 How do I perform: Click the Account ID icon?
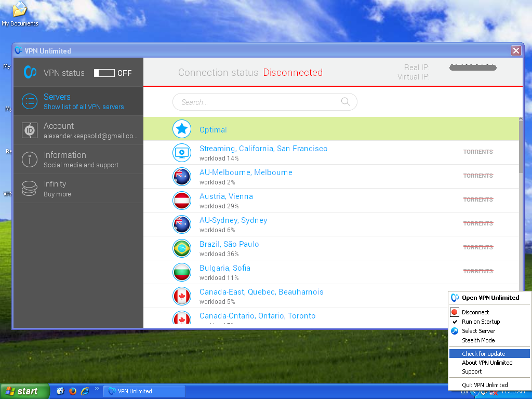coord(30,130)
